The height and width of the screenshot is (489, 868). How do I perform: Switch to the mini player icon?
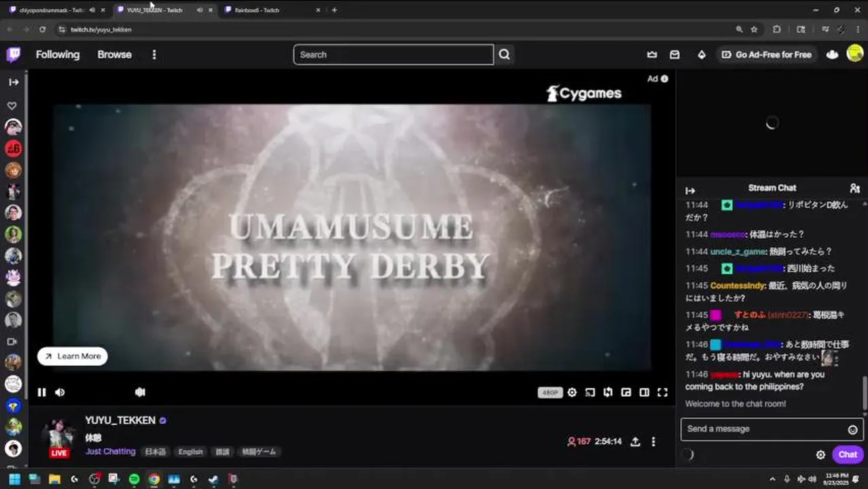click(x=626, y=392)
